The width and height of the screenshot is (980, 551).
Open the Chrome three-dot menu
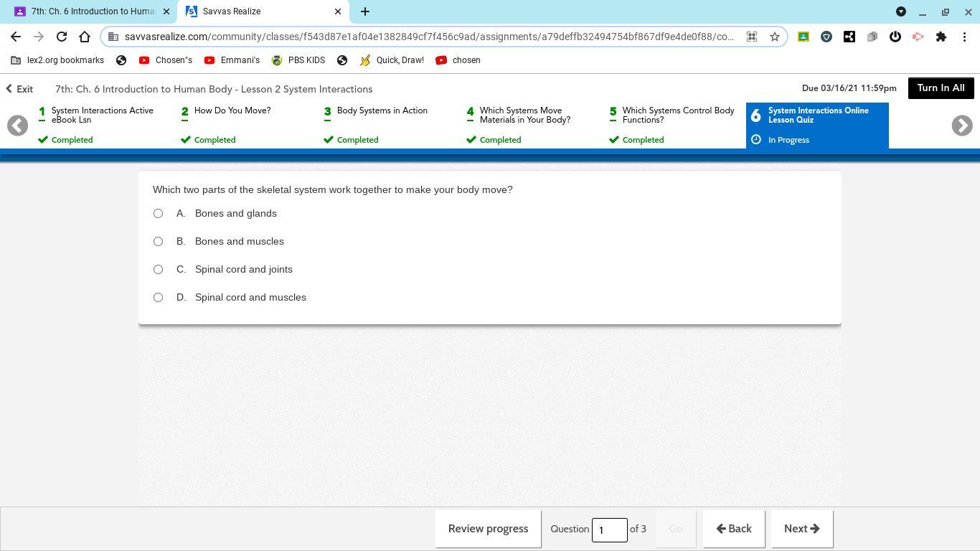tap(964, 37)
